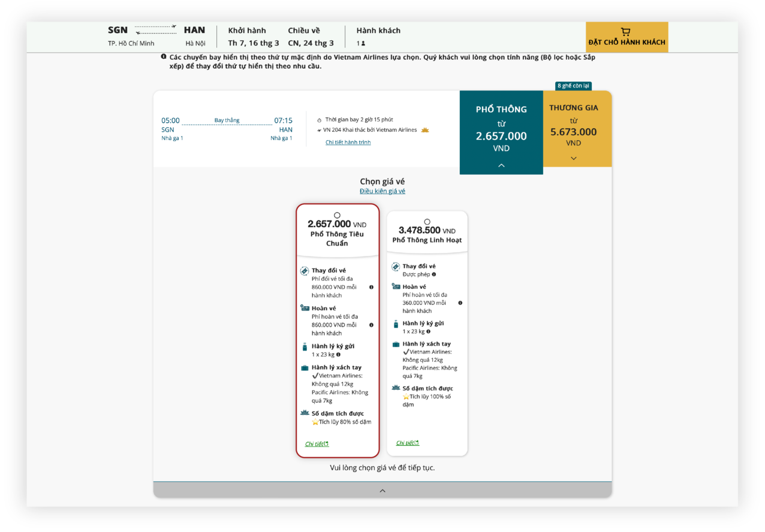Click info icon beside Standard fare change fee
Viewport: 765px width, 532px height.
(371, 288)
